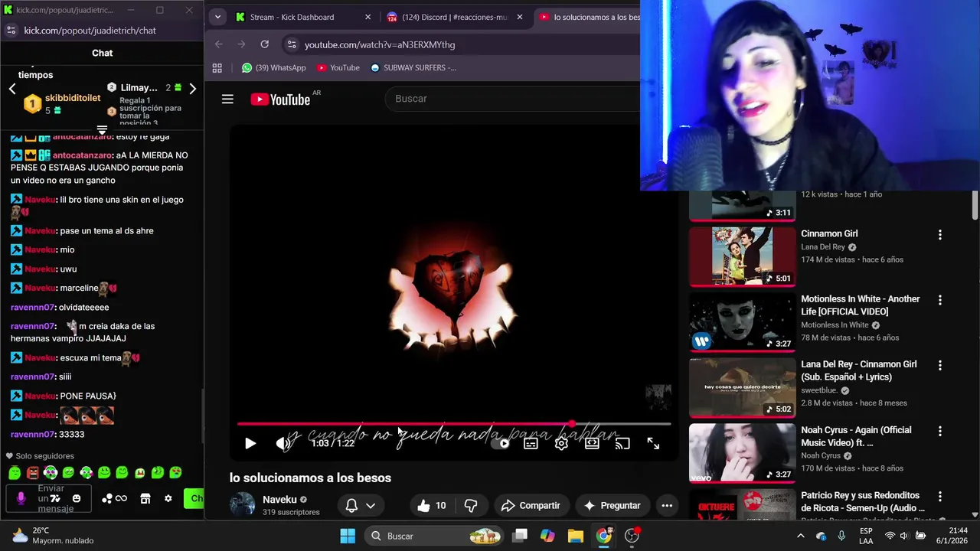Open the SUBWAY SURFERS bookmark

[x=413, y=67]
